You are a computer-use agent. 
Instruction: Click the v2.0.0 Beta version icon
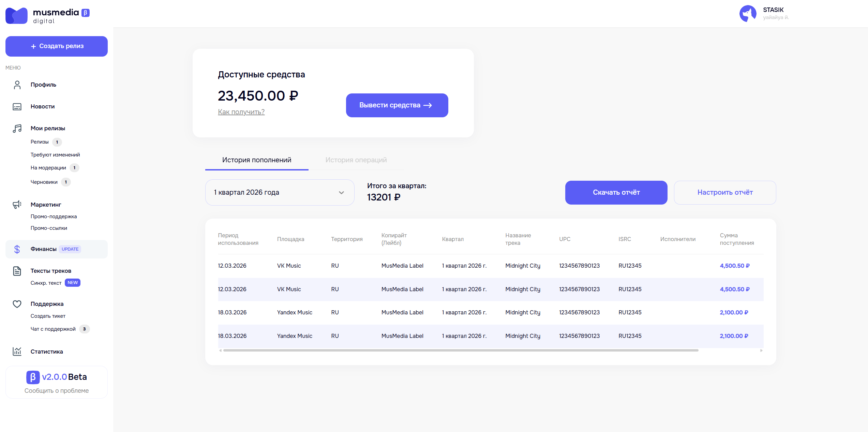pos(33,377)
